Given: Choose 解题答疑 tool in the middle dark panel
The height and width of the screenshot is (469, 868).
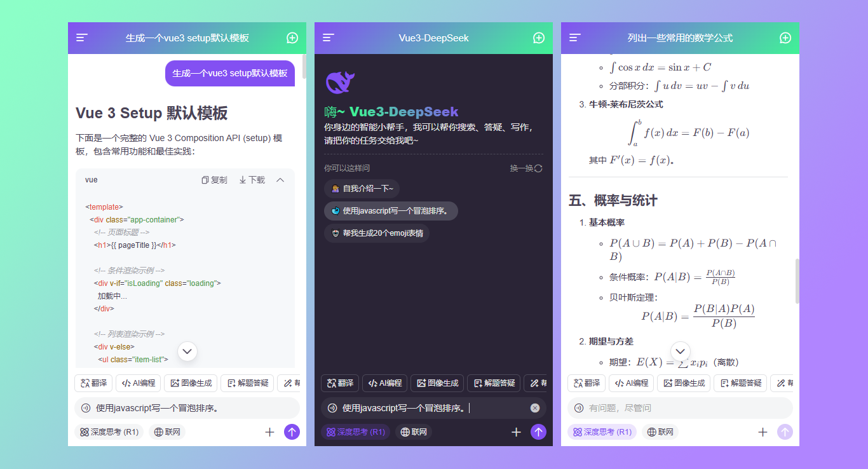Looking at the screenshot, I should coord(493,383).
